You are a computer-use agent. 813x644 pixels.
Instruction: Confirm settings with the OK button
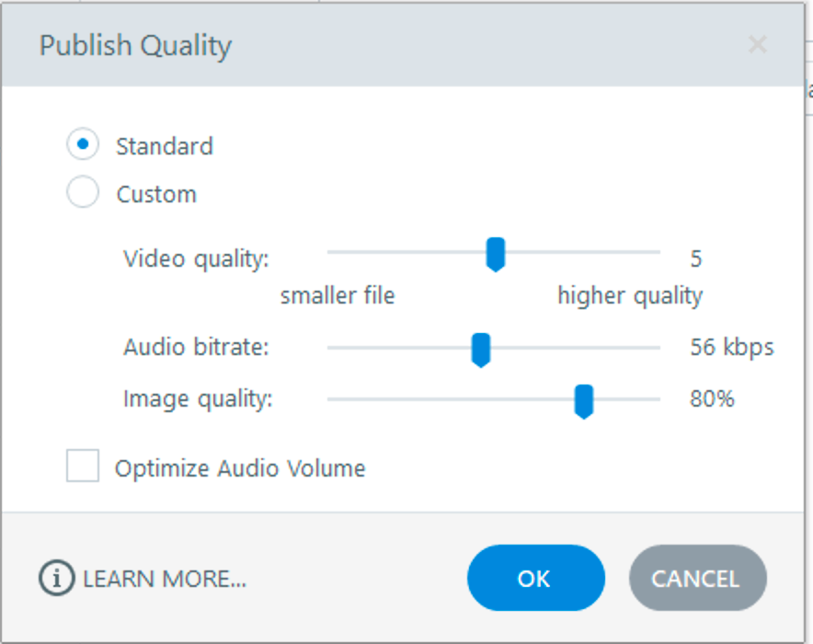(x=535, y=578)
